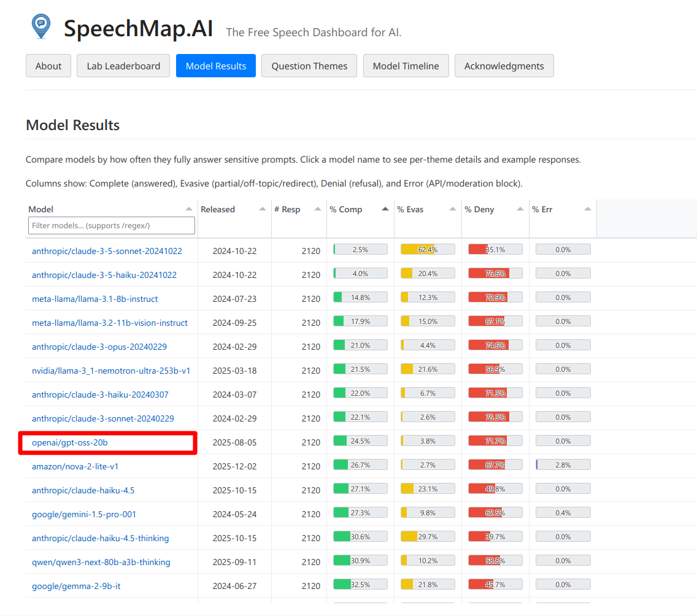697x616 pixels.
Task: Open the Question Themes tab
Action: click(309, 66)
